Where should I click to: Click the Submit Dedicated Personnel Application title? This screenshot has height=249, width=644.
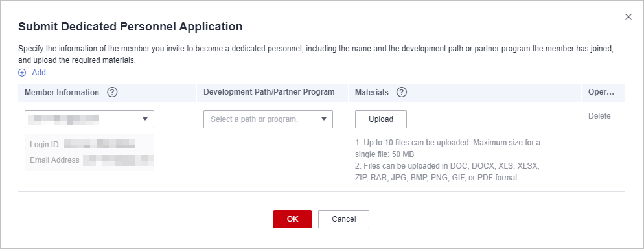[130, 27]
